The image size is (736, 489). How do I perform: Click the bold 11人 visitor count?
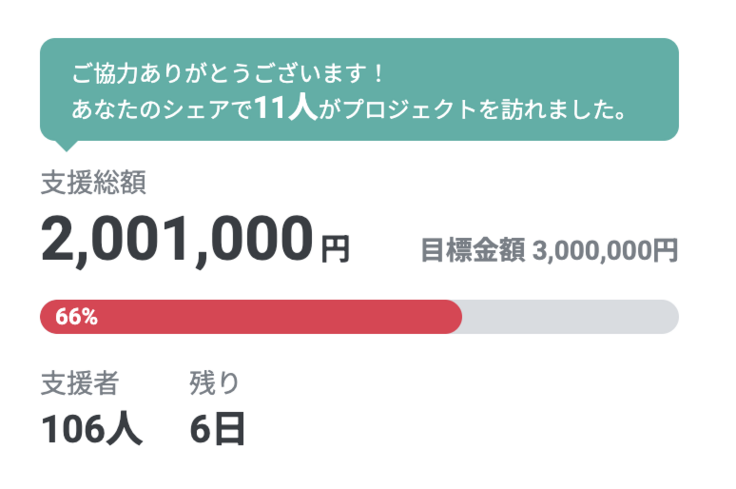coord(286,108)
